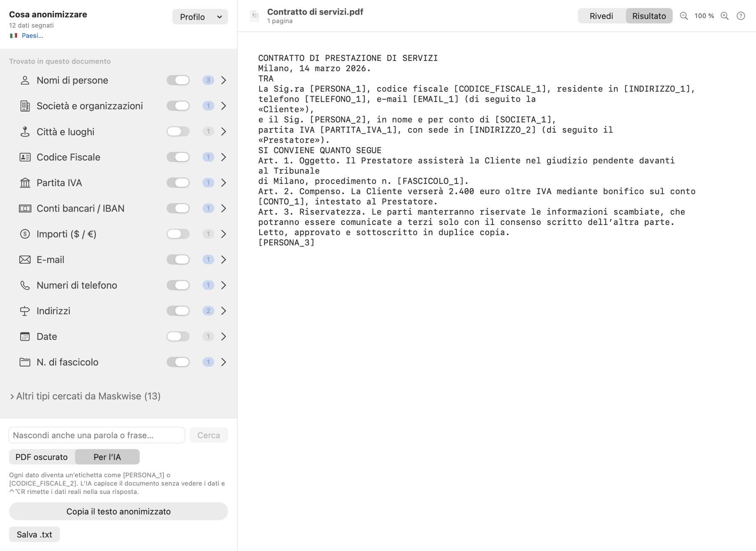
Task: Zoom in with the plus magnifier icon
Action: click(724, 16)
